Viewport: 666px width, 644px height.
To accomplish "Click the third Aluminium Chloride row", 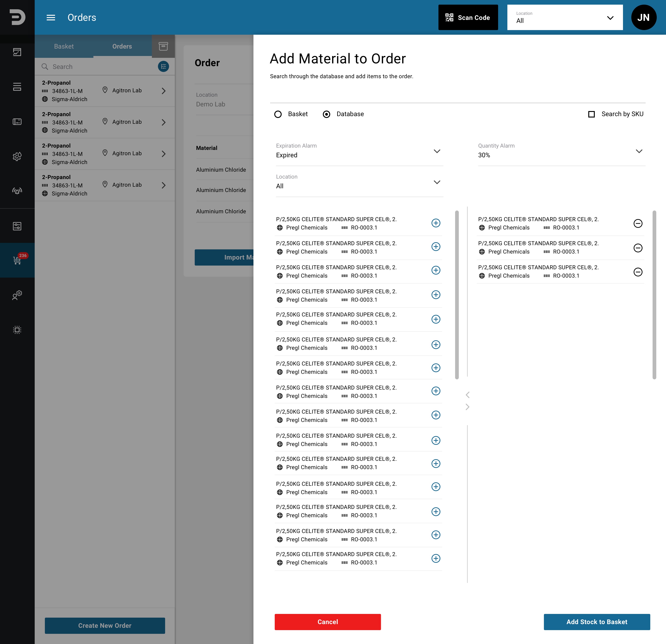I will pyautogui.click(x=224, y=211).
